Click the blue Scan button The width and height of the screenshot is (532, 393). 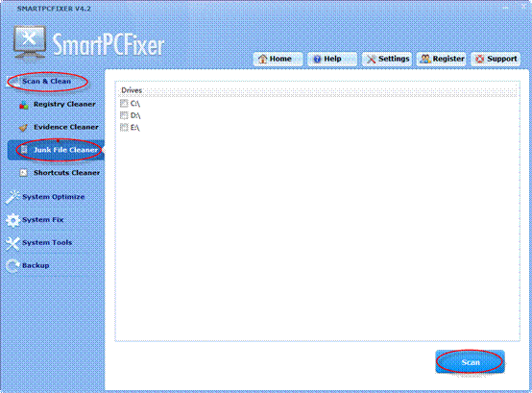[471, 362]
